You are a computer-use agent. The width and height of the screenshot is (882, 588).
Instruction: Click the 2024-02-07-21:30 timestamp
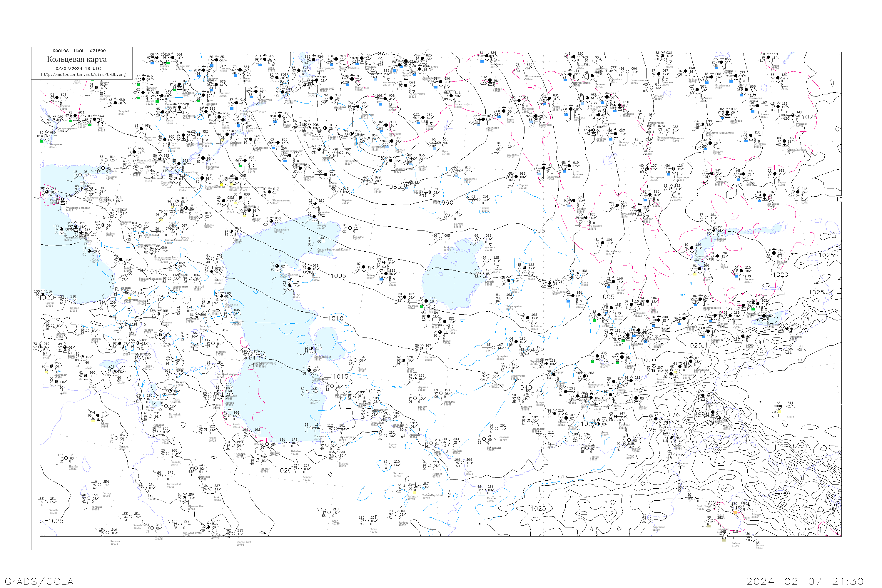(805, 581)
